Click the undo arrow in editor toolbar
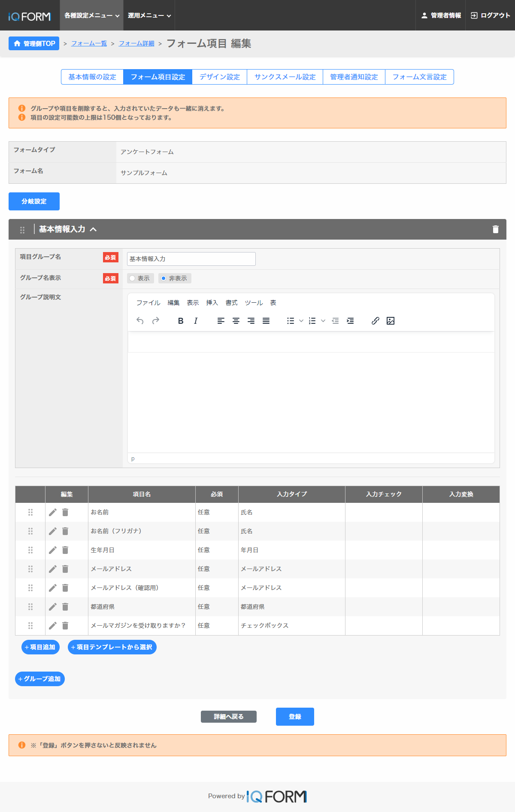Screen dimensions: 515x812 point(140,321)
